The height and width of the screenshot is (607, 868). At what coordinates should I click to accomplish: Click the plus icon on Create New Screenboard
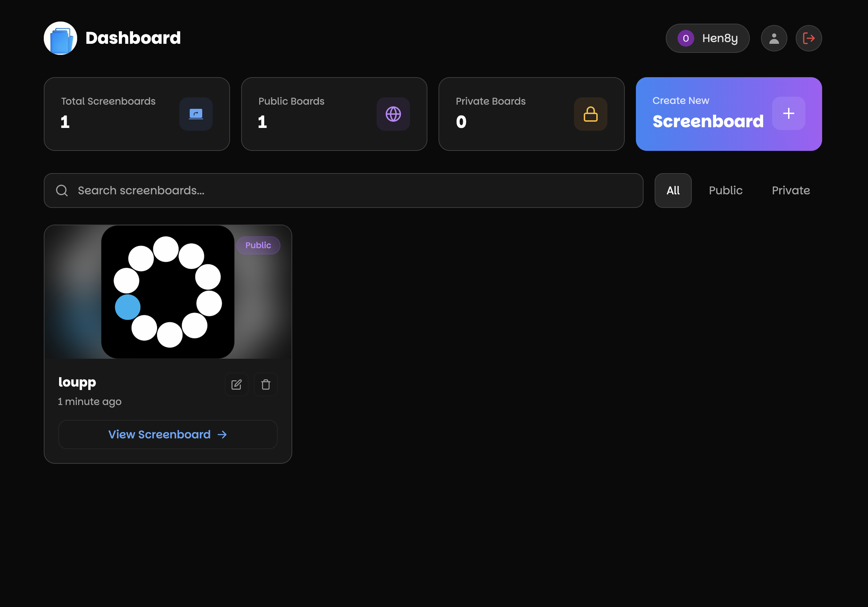(788, 113)
